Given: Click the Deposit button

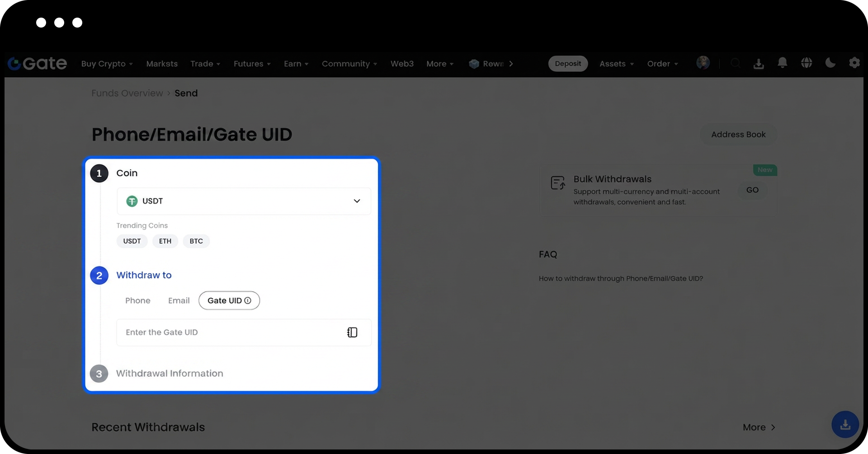Looking at the screenshot, I should [568, 64].
